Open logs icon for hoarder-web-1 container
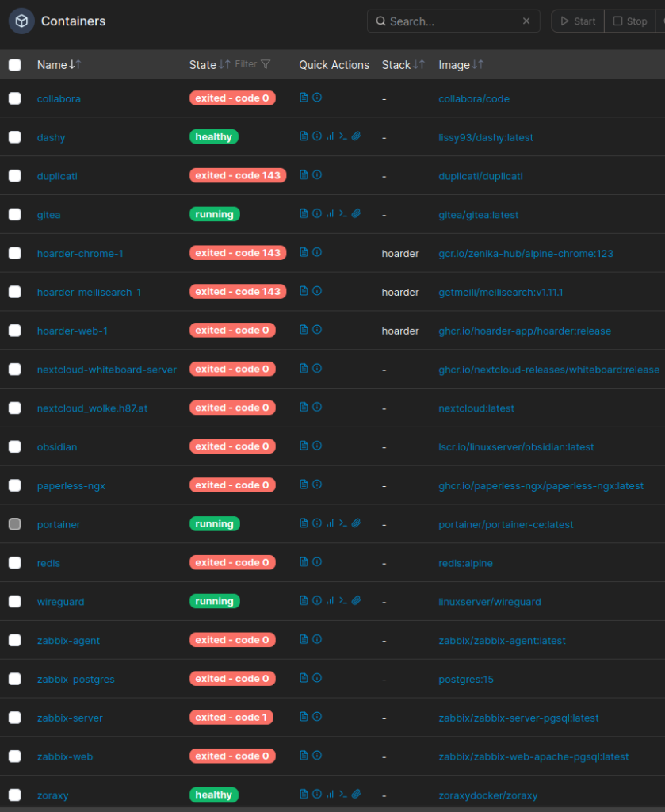The width and height of the screenshot is (665, 812). tap(304, 330)
